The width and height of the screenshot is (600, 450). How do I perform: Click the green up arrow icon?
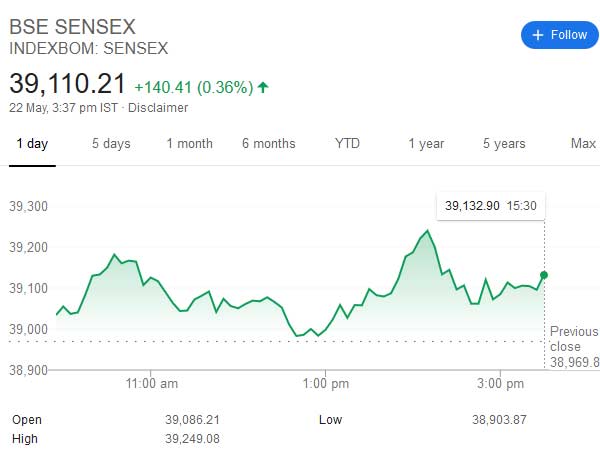tap(263, 87)
